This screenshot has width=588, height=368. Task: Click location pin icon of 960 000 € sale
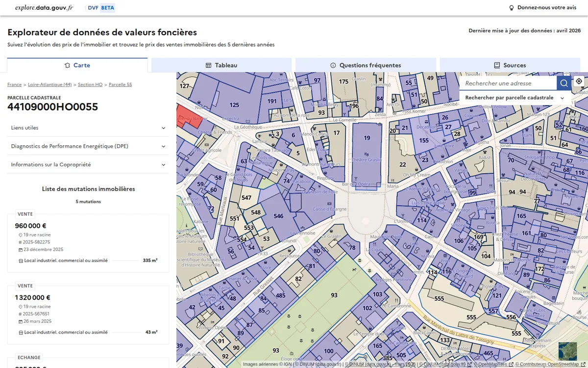pos(21,235)
